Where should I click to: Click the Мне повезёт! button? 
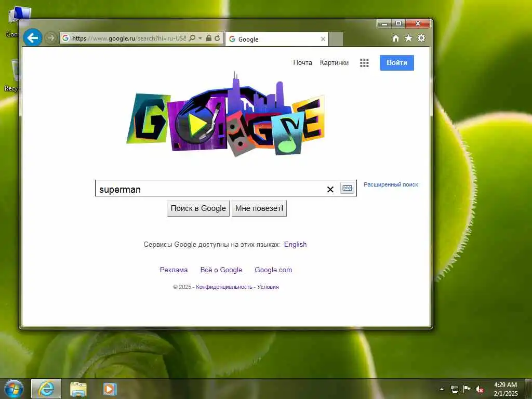pos(259,208)
